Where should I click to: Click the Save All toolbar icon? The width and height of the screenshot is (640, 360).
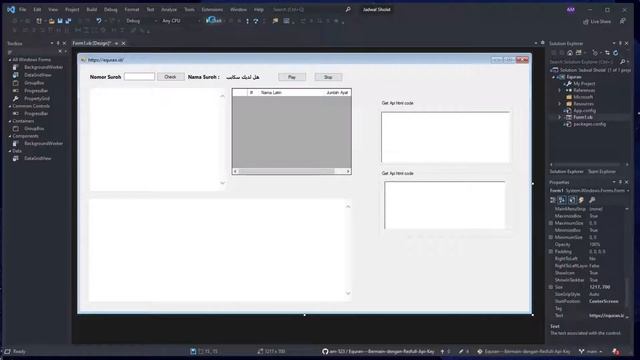click(x=68, y=20)
